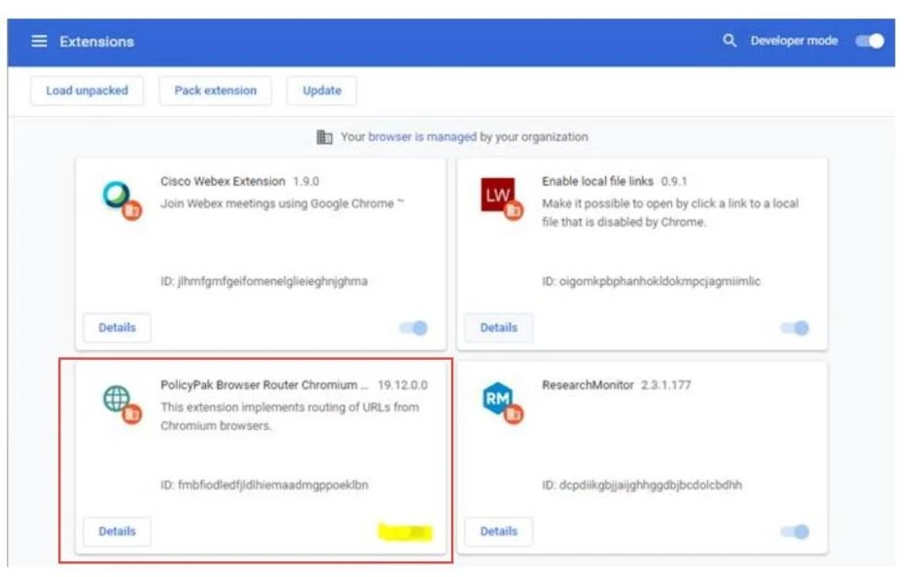Open Details for PolicyPak Browser Router
Image resolution: width=924 pixels, height=577 pixels.
117,532
